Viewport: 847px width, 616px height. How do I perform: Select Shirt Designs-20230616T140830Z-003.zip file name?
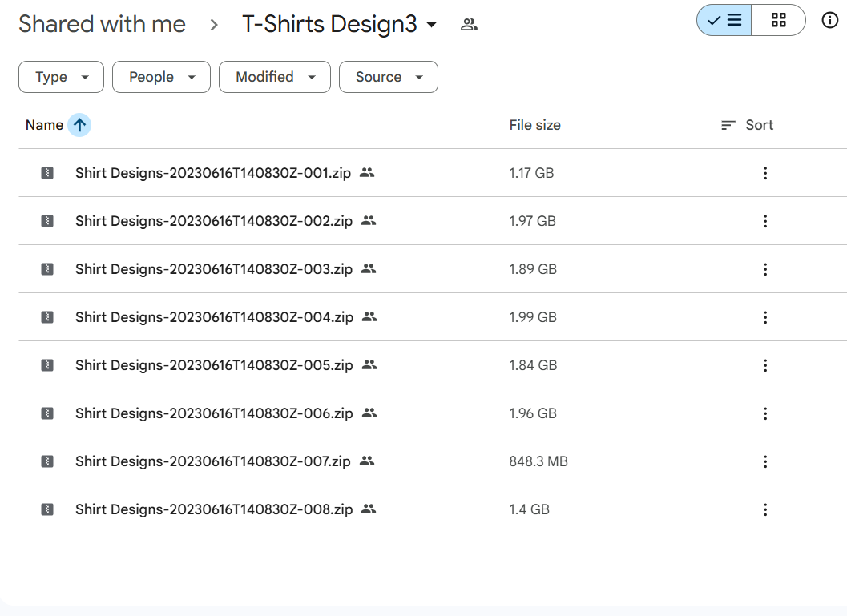(214, 269)
